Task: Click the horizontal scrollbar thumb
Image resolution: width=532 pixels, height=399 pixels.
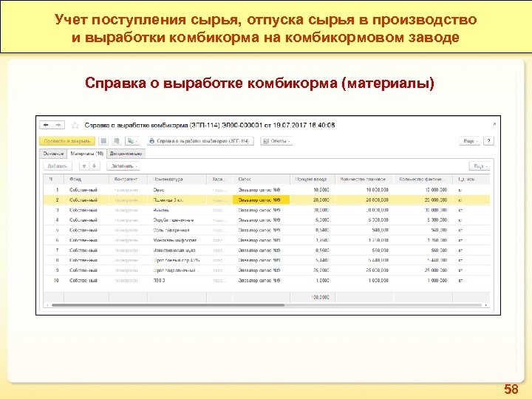Action: pos(168,305)
